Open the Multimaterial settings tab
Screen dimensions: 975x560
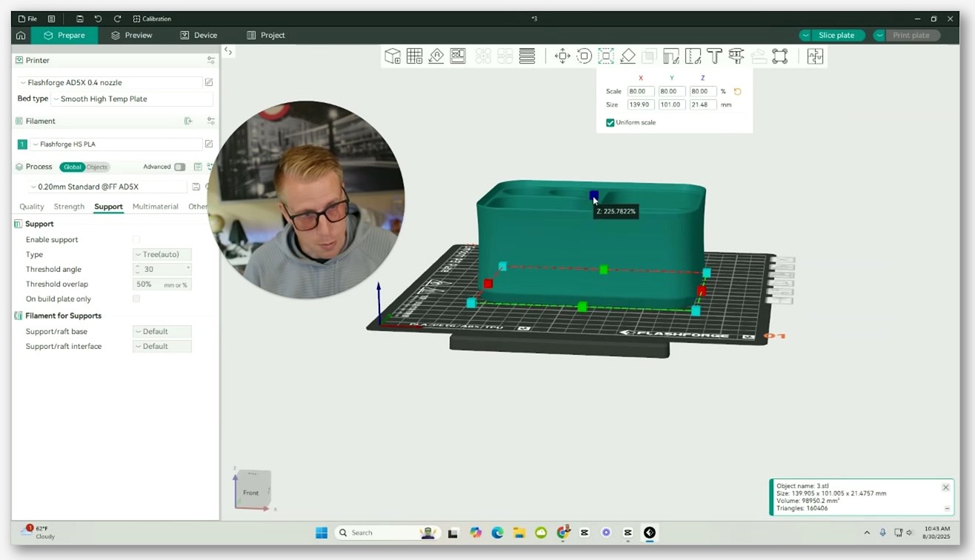(x=156, y=207)
